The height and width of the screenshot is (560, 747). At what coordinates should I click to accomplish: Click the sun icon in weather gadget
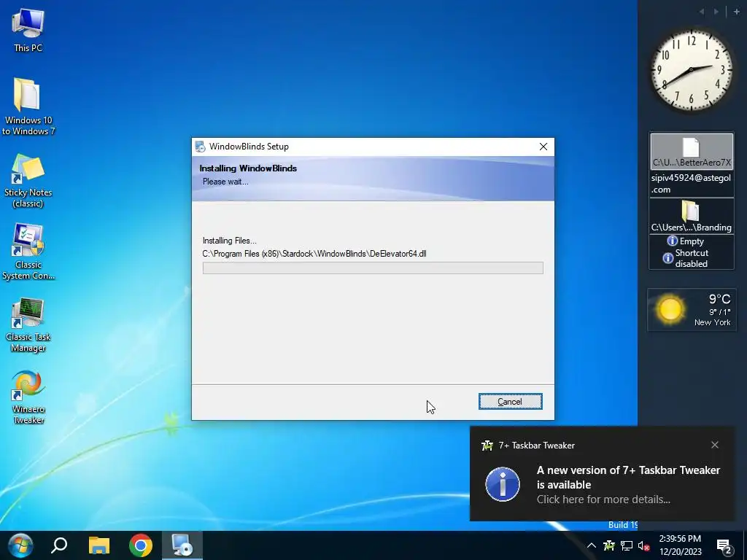point(670,309)
